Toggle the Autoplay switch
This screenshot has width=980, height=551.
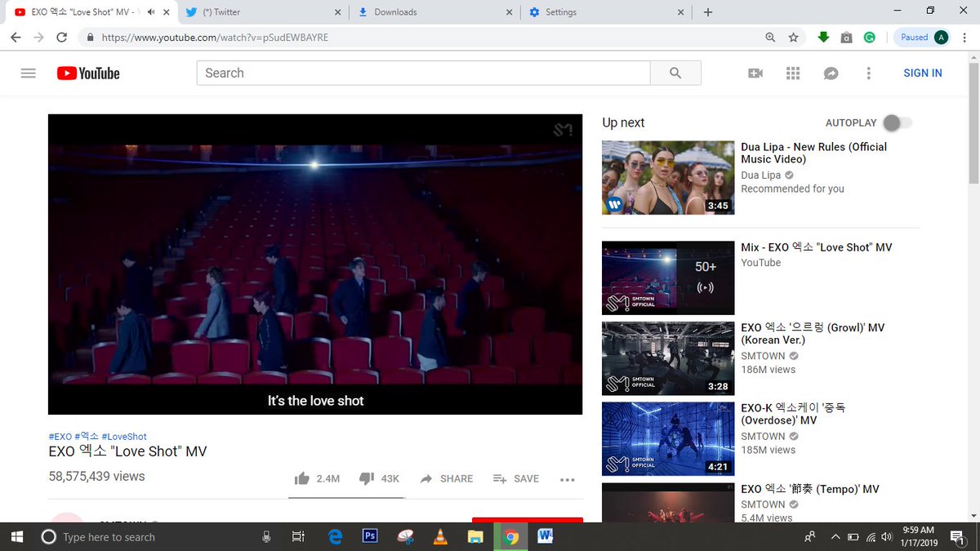pyautogui.click(x=898, y=122)
